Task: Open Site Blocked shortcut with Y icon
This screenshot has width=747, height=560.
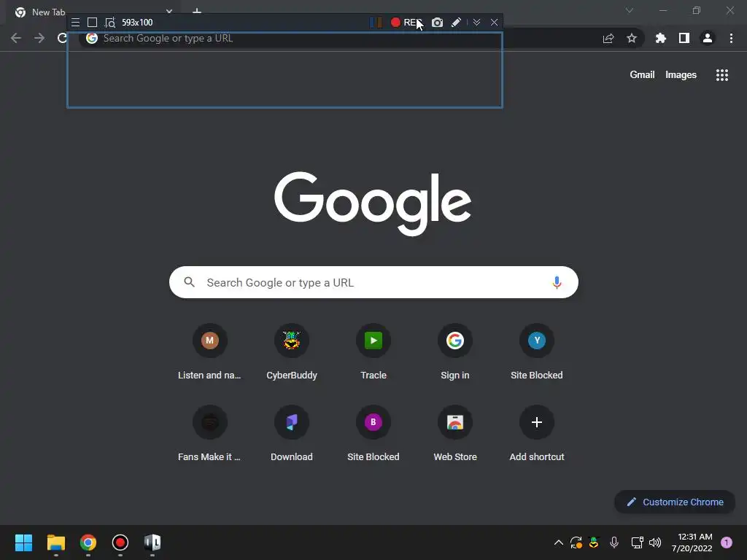Action: 537,352
